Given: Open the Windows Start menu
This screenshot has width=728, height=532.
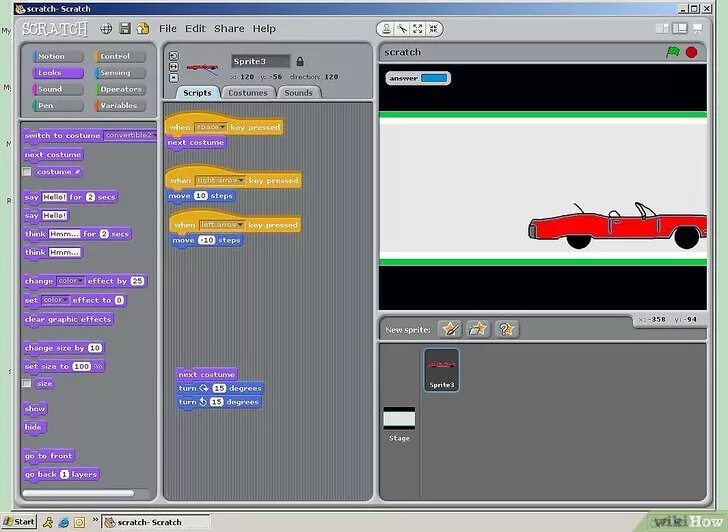Looking at the screenshot, I should coord(19,522).
